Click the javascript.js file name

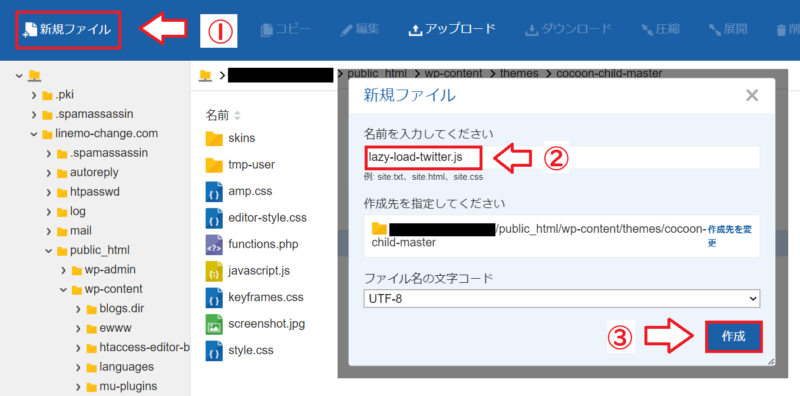[259, 270]
